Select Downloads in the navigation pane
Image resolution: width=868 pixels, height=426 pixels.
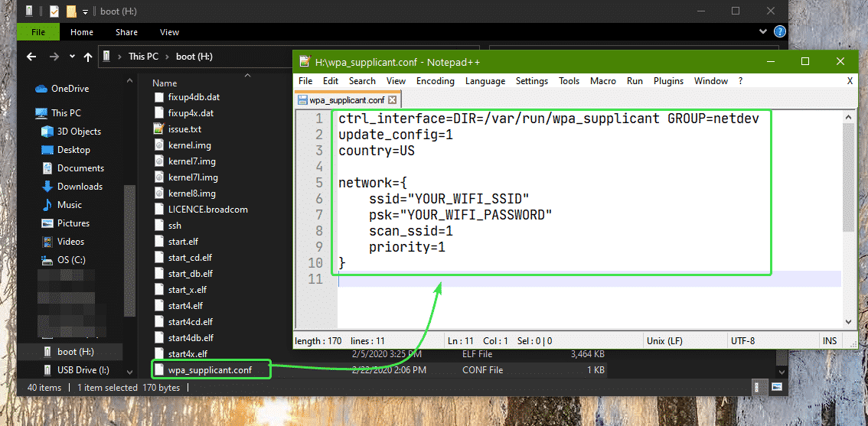point(80,187)
